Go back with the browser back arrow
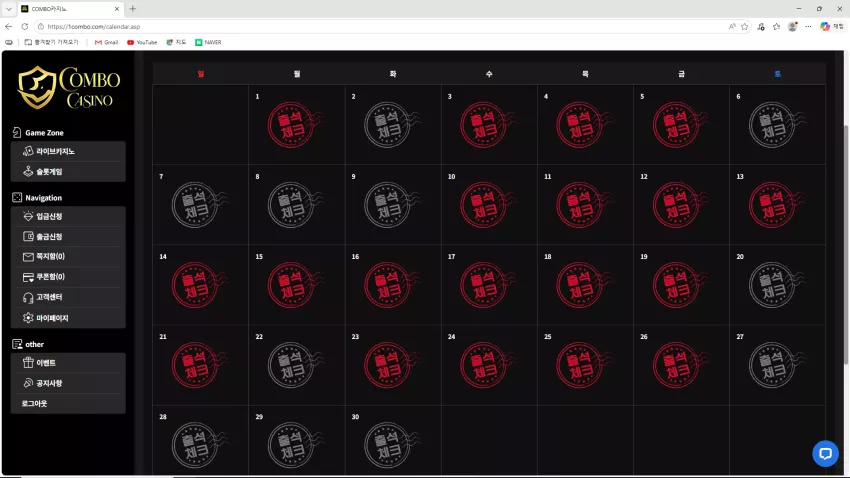 point(9,27)
